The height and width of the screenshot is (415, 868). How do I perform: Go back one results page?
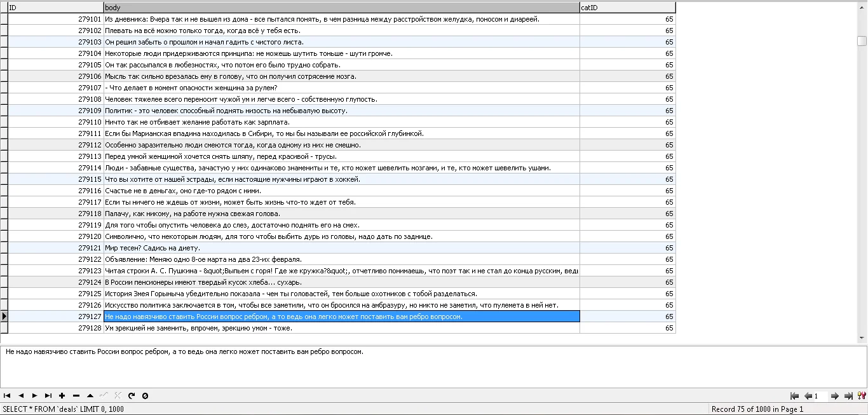[808, 396]
